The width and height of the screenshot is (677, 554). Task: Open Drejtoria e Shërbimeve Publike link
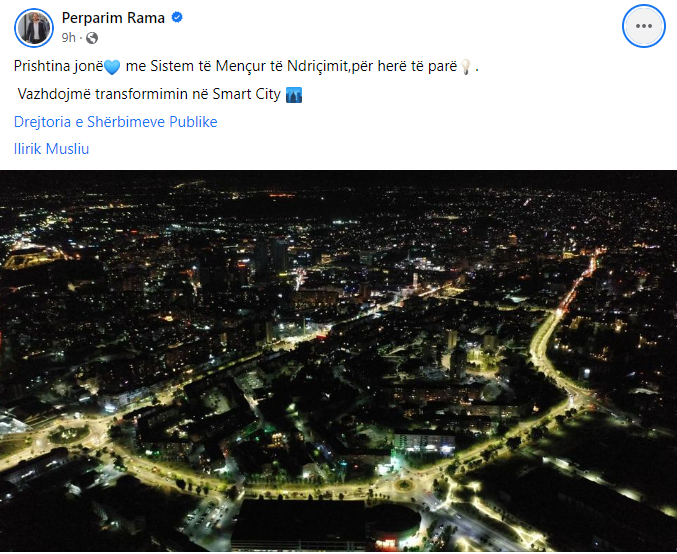tap(116, 122)
